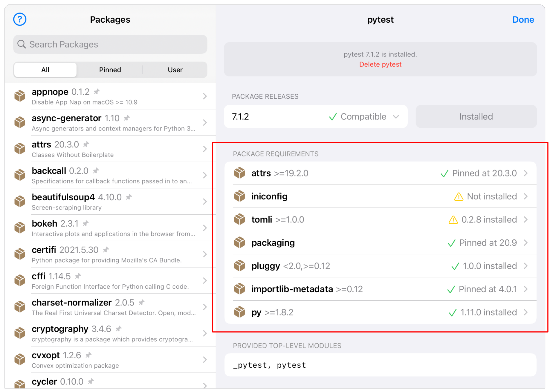The image size is (550, 392).
Task: Switch to the User packages filter
Action: pyautogui.click(x=175, y=70)
